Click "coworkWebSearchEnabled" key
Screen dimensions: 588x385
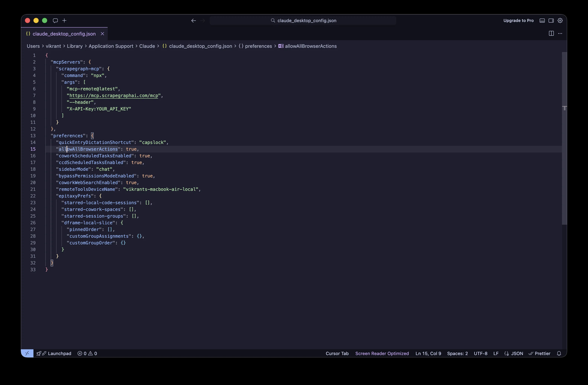88,182
